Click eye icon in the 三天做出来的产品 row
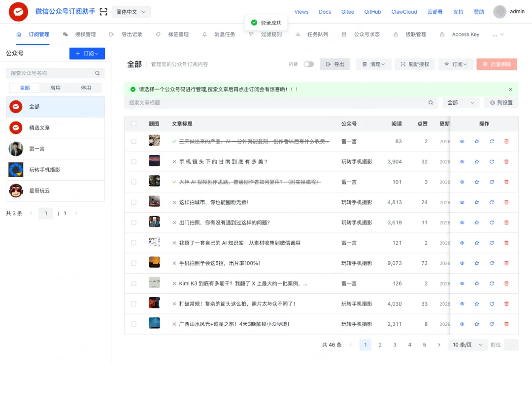This screenshot has height=406, width=532. point(462,141)
